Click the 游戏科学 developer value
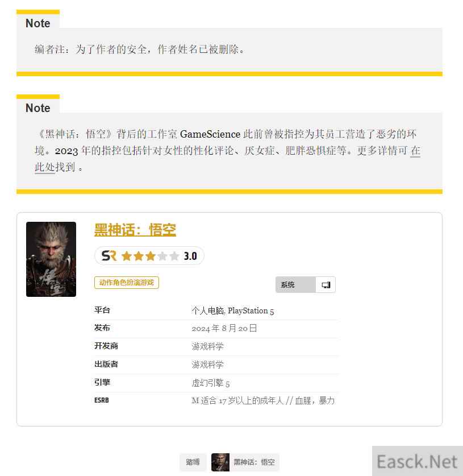This screenshot has height=476, width=463. pyautogui.click(x=207, y=346)
